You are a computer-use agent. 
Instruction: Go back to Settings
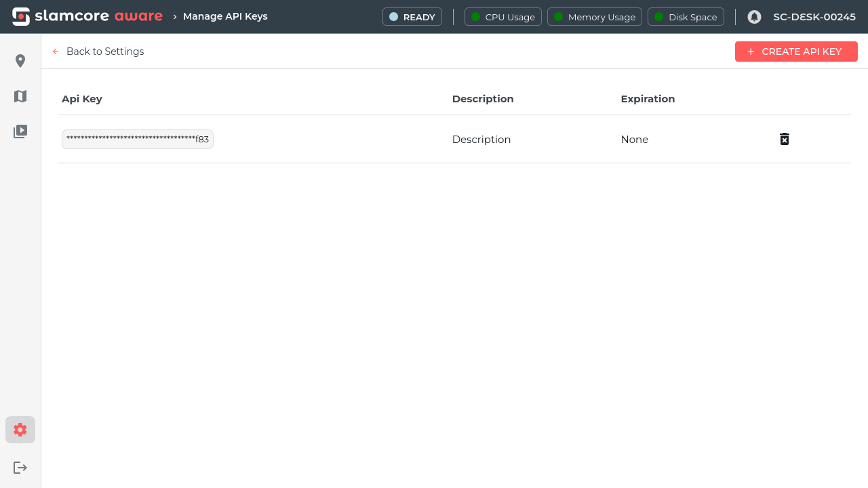[105, 52]
